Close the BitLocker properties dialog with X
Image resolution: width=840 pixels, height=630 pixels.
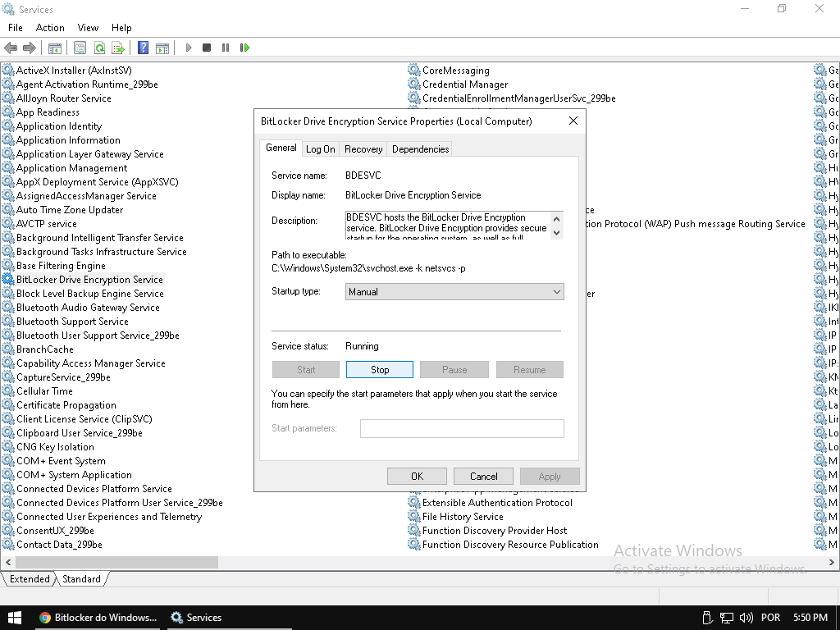(573, 121)
